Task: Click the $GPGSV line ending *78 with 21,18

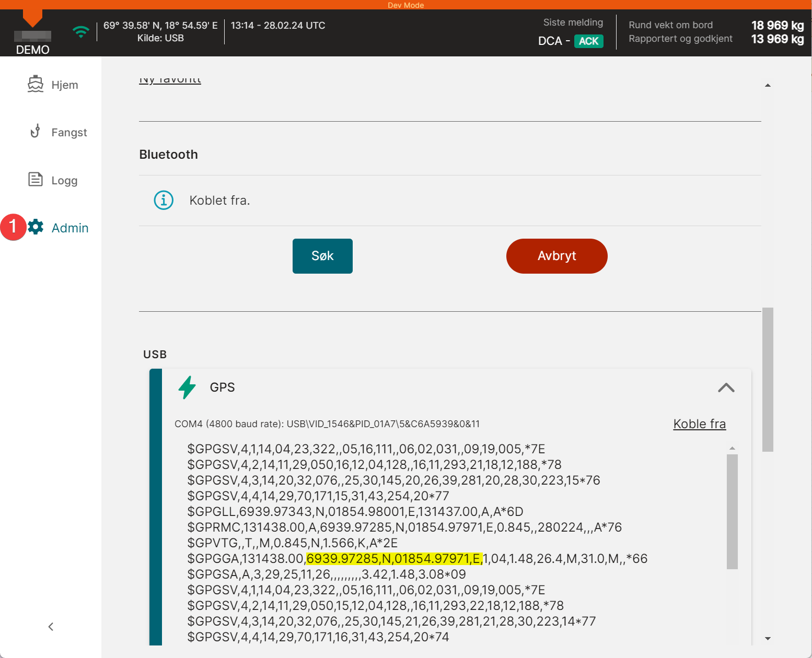Action: pyautogui.click(x=374, y=465)
